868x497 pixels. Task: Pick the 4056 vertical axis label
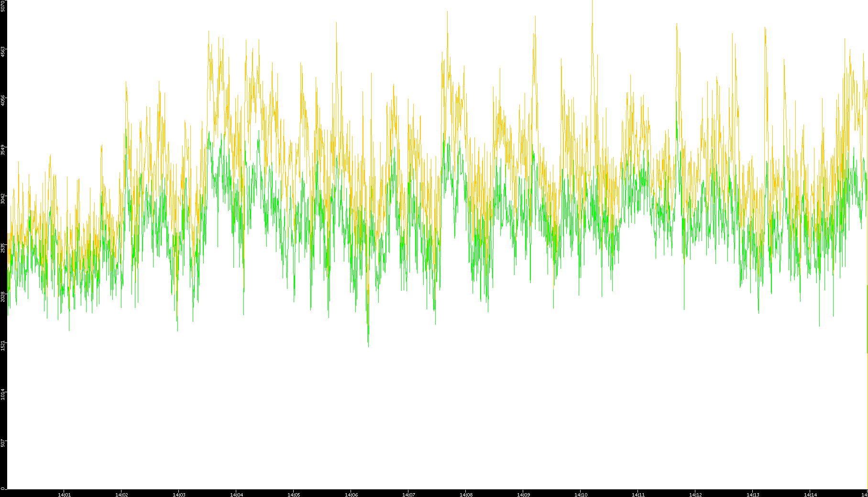tap(3, 100)
